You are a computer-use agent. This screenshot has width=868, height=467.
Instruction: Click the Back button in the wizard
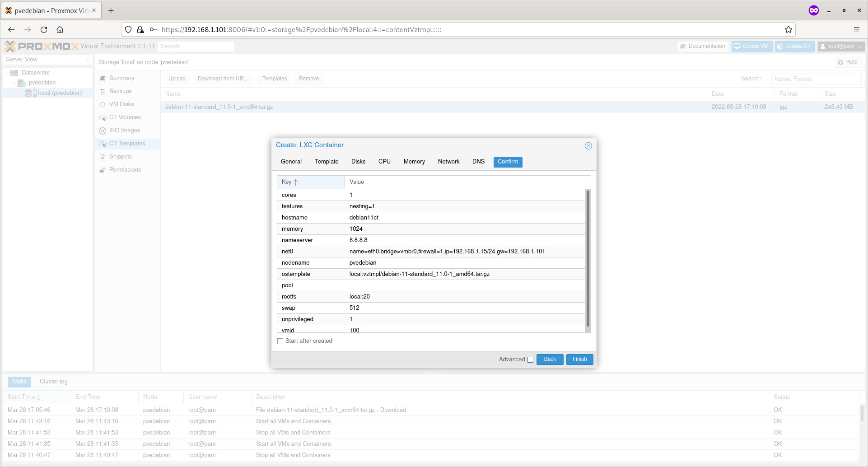click(x=550, y=360)
